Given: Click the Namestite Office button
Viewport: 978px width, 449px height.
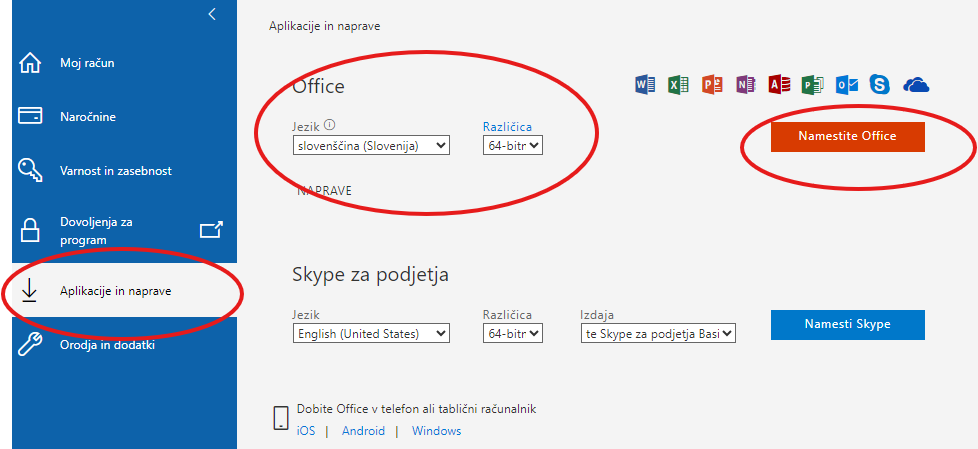Looking at the screenshot, I should coord(848,137).
